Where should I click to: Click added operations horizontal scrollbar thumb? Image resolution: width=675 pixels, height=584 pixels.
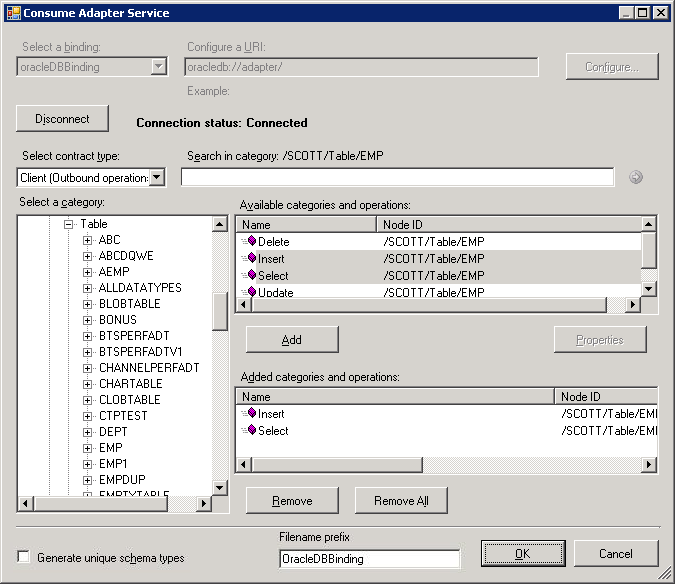[338, 464]
